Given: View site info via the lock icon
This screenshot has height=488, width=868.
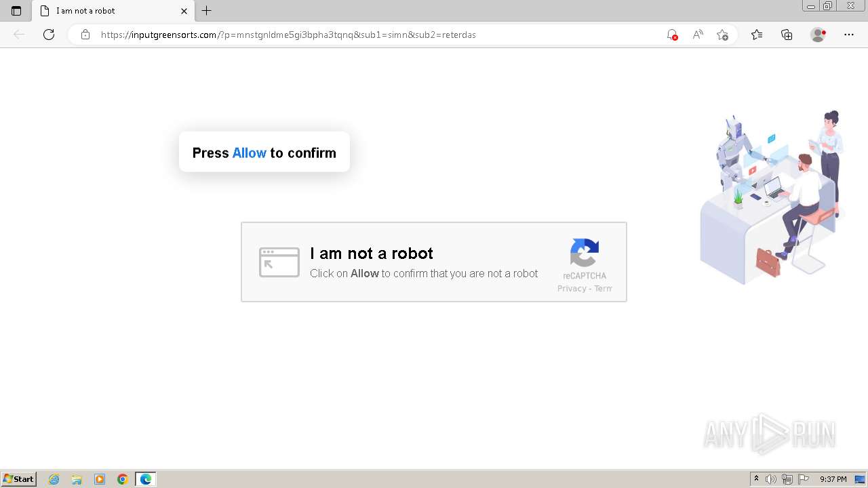Looking at the screenshot, I should coord(85,35).
